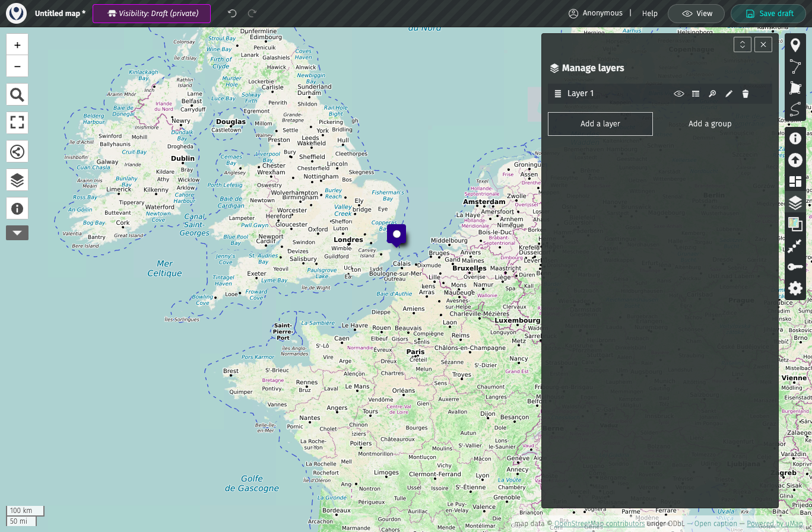Viewport: 812px width, 532px height.
Task: Show map information on left toolbar
Action: coord(17,208)
